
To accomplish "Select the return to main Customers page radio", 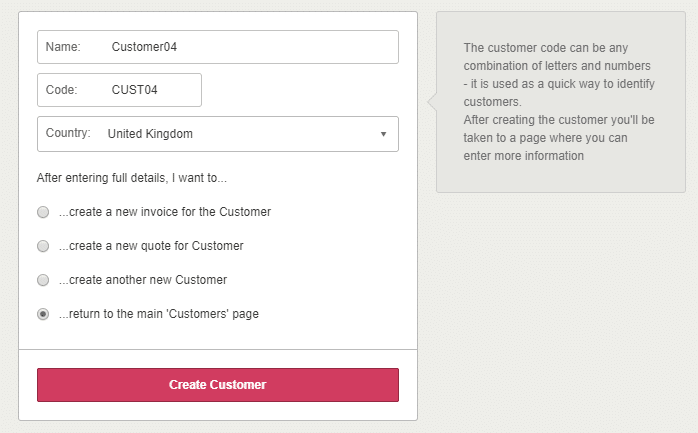I will click(x=43, y=314).
